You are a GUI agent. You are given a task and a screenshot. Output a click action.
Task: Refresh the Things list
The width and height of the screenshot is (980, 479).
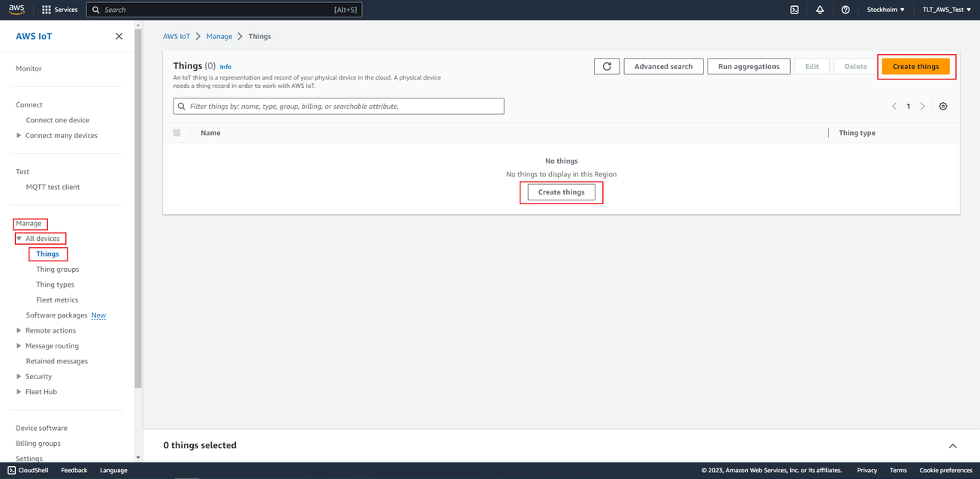[x=607, y=66]
